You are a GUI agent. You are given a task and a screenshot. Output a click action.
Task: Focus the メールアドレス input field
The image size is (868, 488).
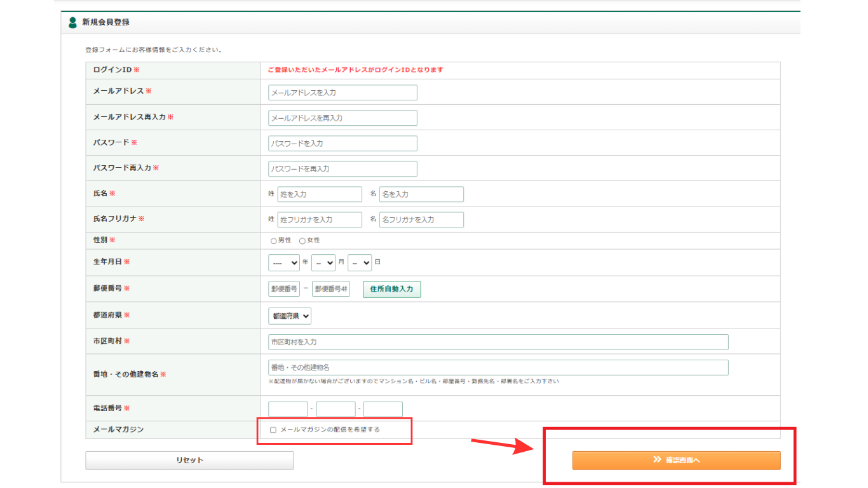pyautogui.click(x=342, y=93)
